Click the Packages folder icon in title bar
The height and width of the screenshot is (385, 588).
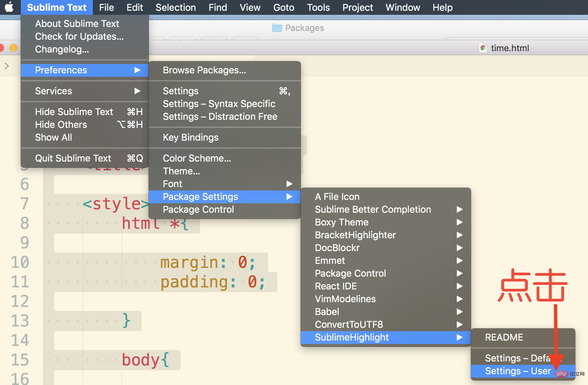pos(277,28)
